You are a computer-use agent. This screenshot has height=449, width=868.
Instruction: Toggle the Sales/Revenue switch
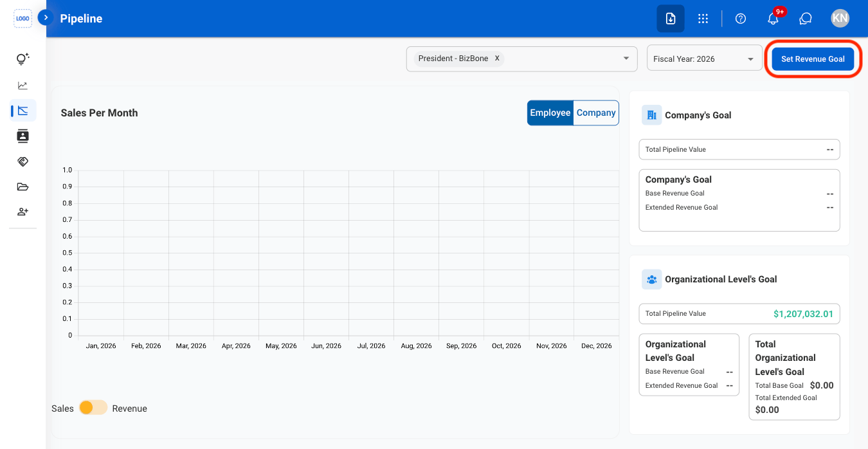tap(93, 408)
